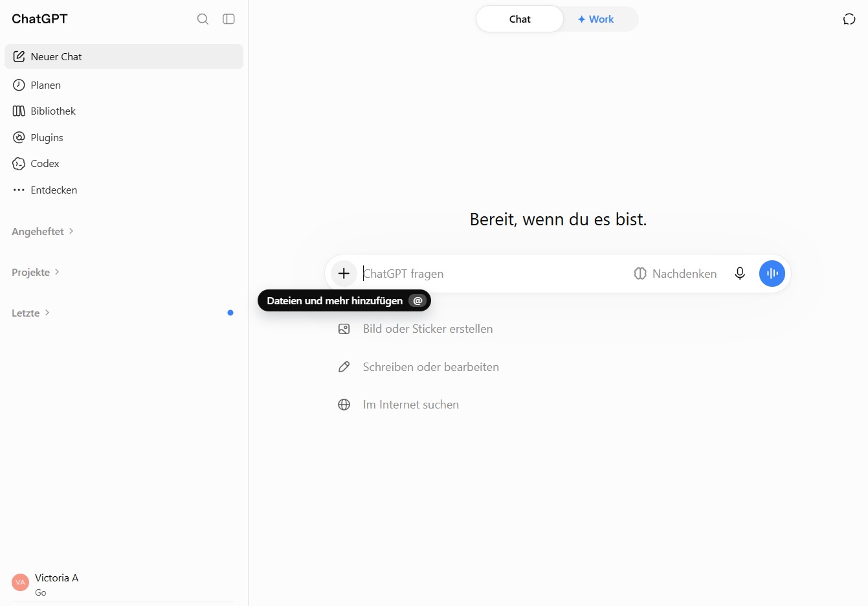Collapse sidebar with the panel icon
Image resolution: width=868 pixels, height=606 pixels.
click(x=228, y=19)
